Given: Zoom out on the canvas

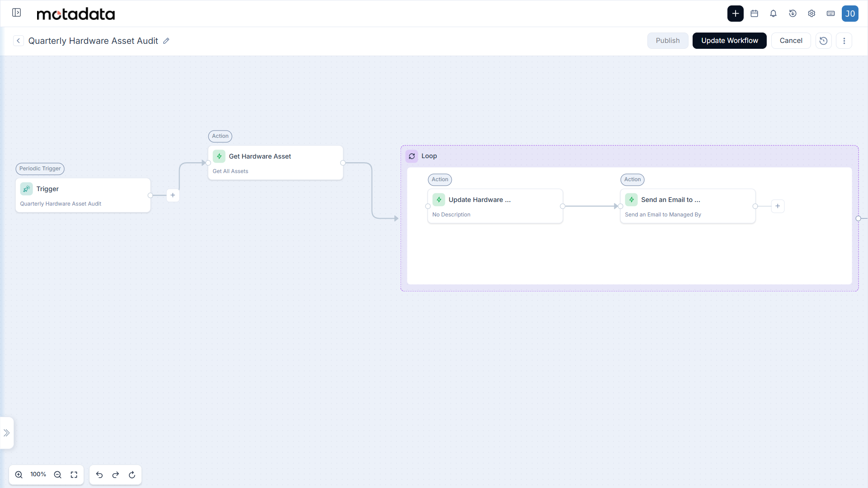Looking at the screenshot, I should [x=58, y=474].
